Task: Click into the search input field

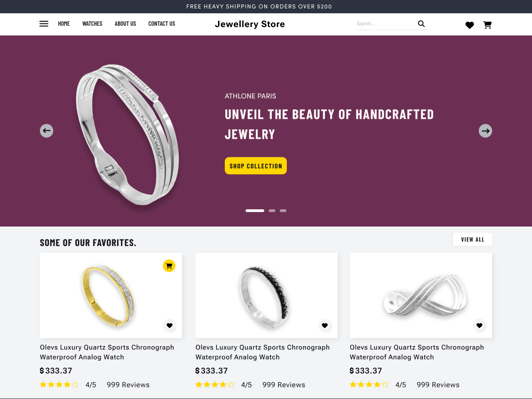Action: (383, 23)
